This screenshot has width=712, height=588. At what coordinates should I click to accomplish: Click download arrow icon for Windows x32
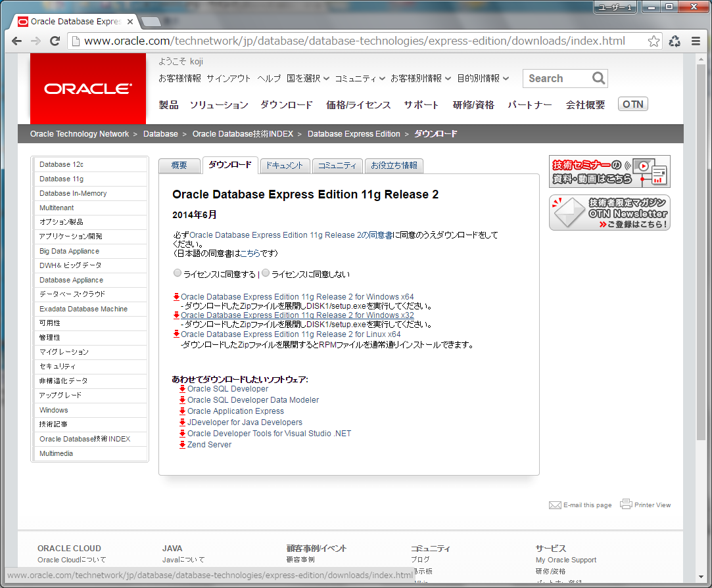pos(176,315)
